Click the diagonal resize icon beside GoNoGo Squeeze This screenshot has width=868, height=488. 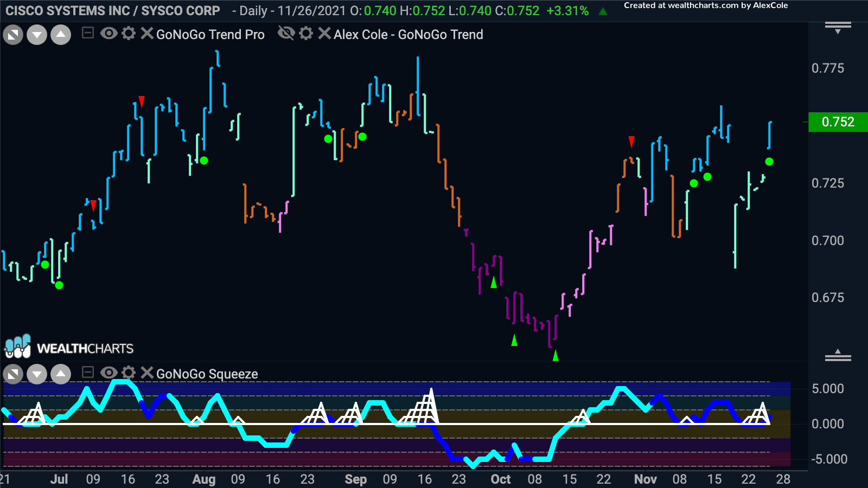point(13,374)
